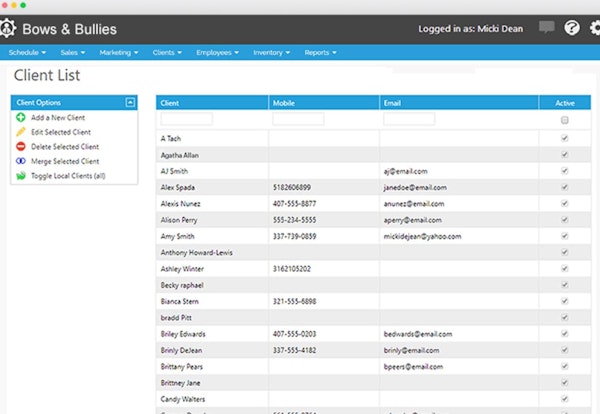Select client Brittney Jane
This screenshot has height=414, width=600.
click(x=180, y=383)
